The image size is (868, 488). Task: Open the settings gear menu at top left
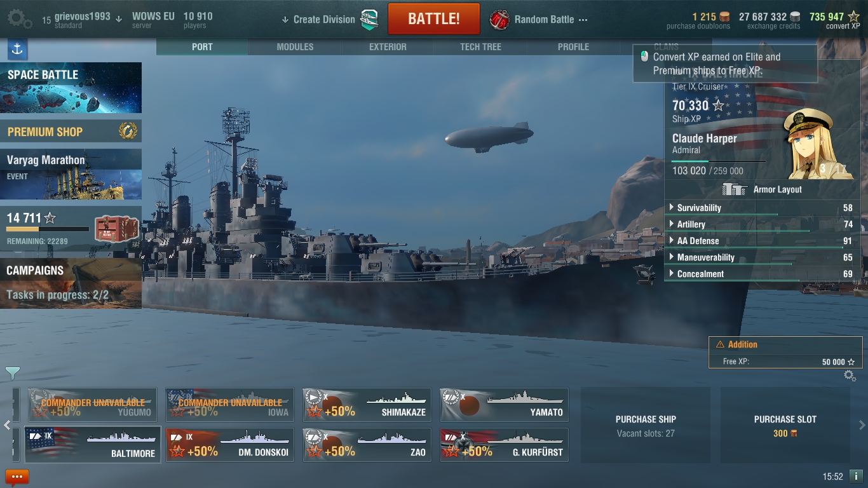(19, 18)
